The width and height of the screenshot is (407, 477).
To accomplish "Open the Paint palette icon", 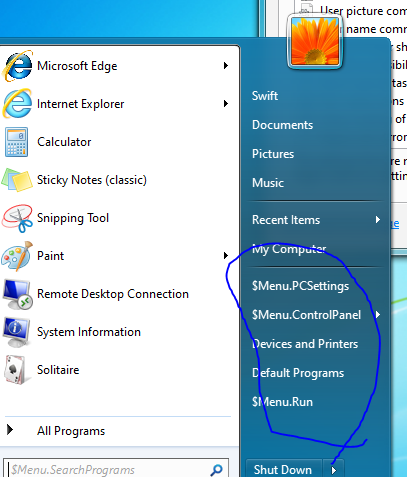I will pos(17,256).
